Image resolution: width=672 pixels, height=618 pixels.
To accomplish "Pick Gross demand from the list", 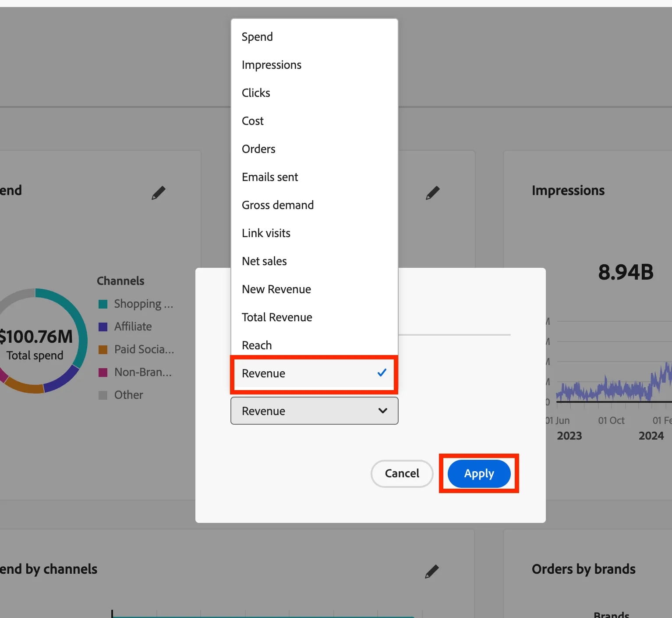I will tap(314, 205).
